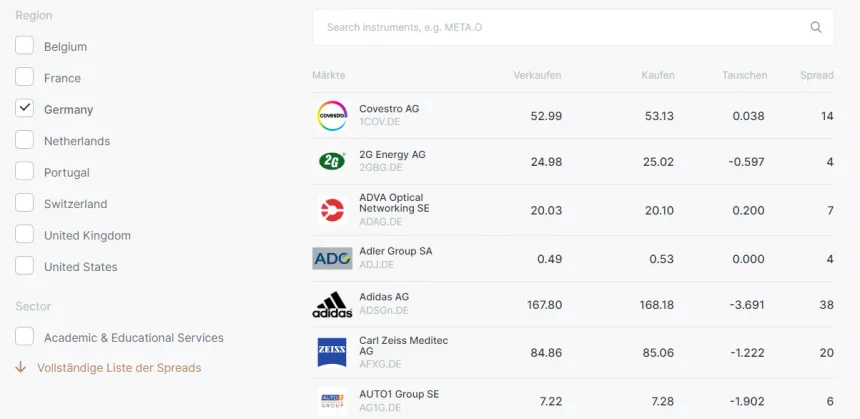Click the ADVA Optical Networking logo
This screenshot has width=860, height=419.
click(x=332, y=211)
